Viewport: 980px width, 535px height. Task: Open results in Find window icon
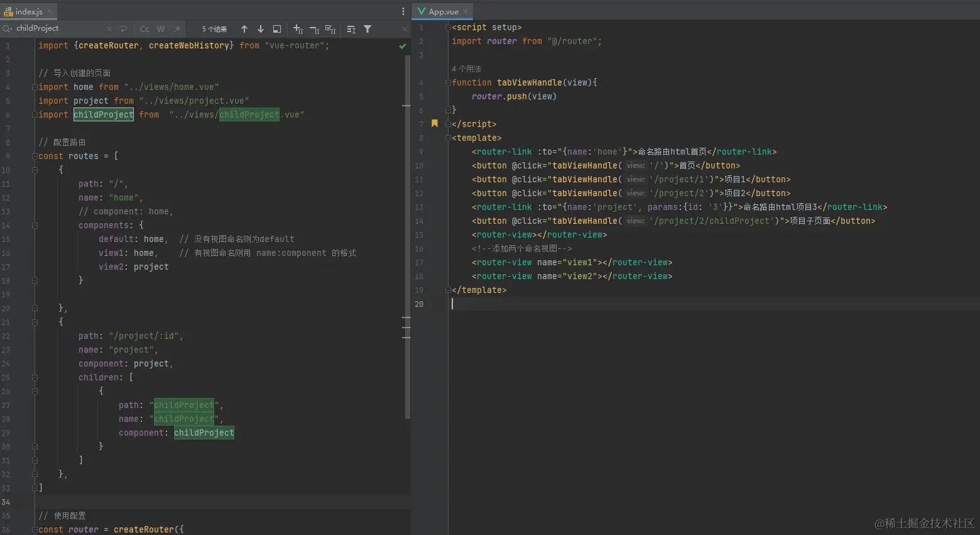click(x=277, y=29)
